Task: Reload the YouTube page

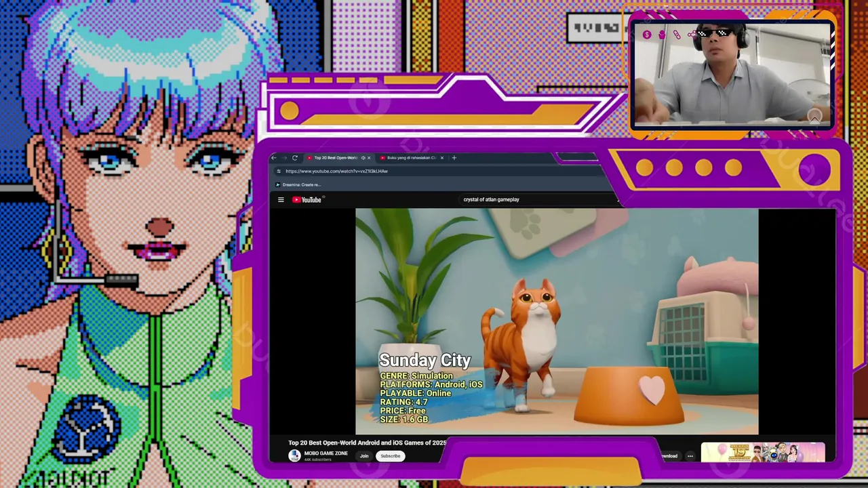Action: [295, 158]
